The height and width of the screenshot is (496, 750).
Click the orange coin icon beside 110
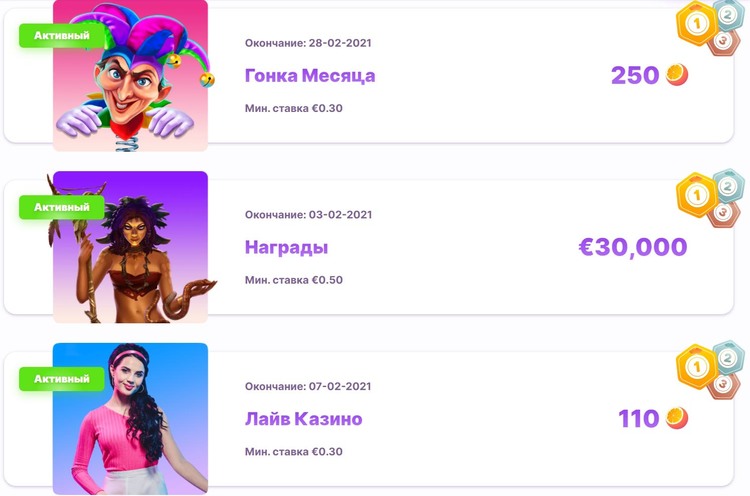pos(678,418)
